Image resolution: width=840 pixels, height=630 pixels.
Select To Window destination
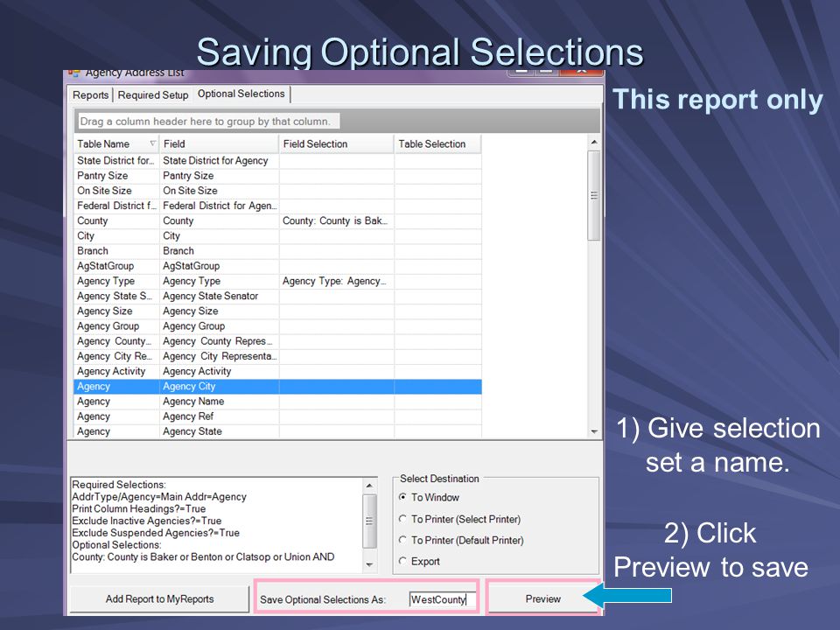[430, 497]
